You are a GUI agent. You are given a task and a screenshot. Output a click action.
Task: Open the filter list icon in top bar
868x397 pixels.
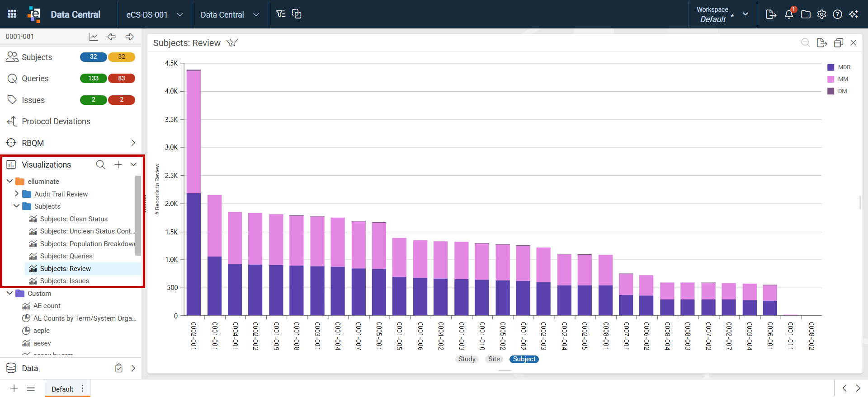point(281,14)
